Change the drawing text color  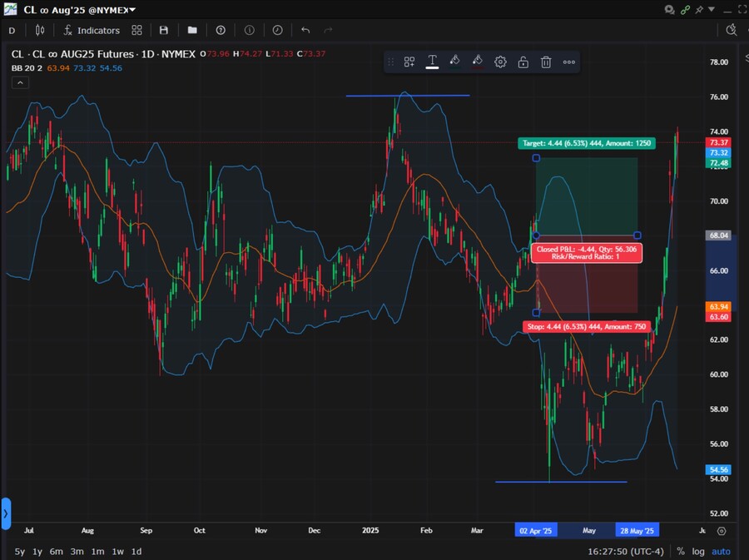click(432, 62)
